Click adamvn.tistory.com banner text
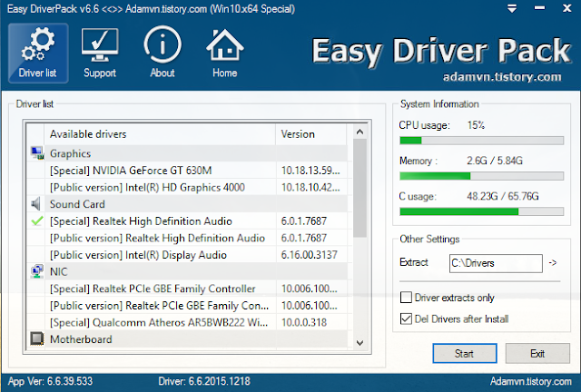Viewport: 581px width, 392px height. pyautogui.click(x=502, y=77)
